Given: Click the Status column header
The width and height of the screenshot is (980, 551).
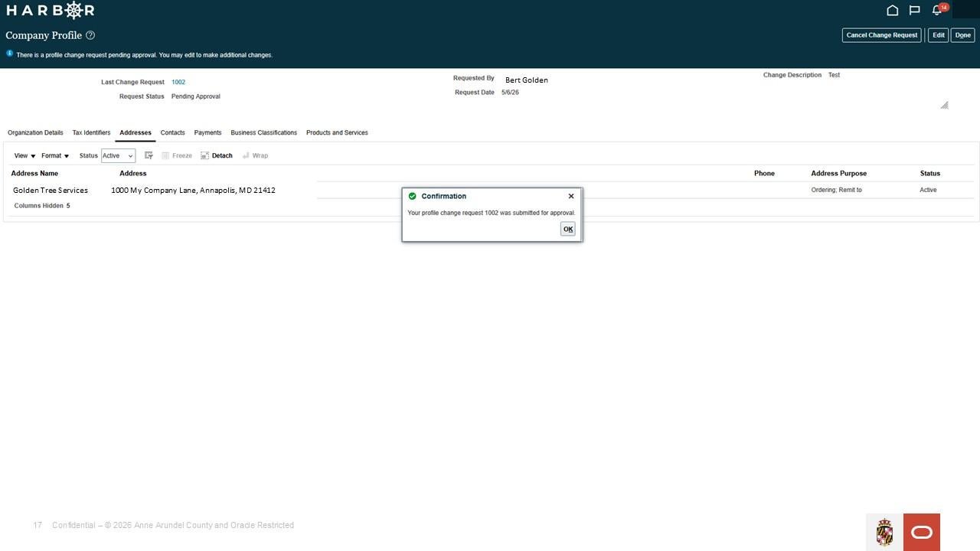Looking at the screenshot, I should [x=930, y=173].
